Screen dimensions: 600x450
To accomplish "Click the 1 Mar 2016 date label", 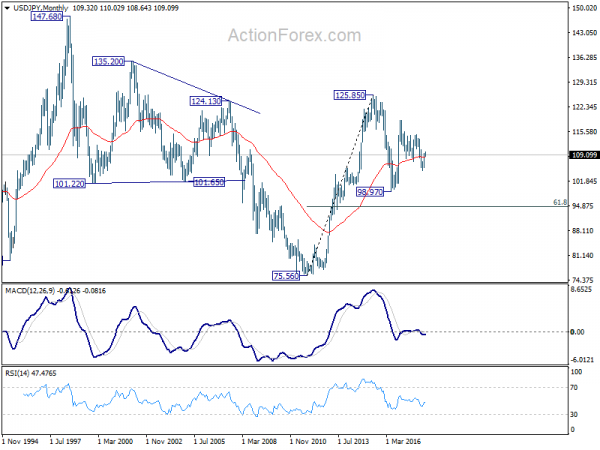I will click(403, 441).
